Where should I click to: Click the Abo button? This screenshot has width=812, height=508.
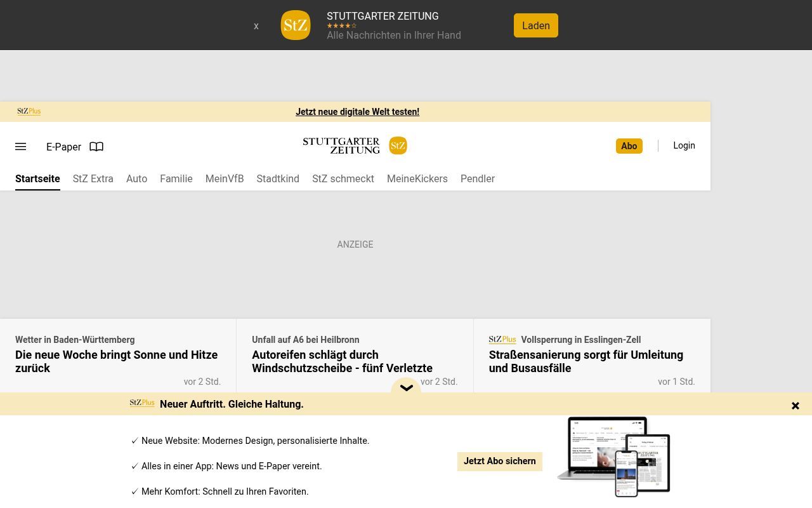coord(629,146)
